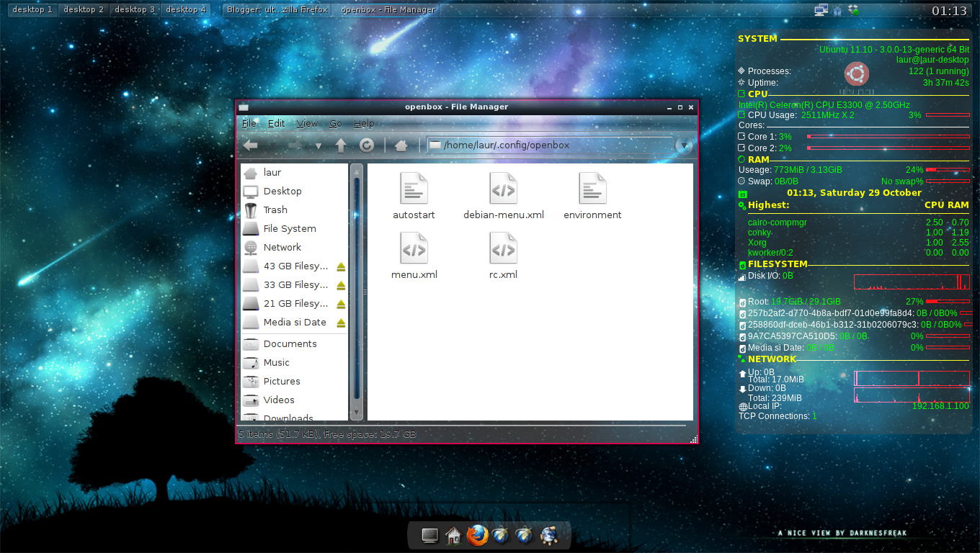
Task: Open the autostart file icon
Action: pyautogui.click(x=414, y=189)
